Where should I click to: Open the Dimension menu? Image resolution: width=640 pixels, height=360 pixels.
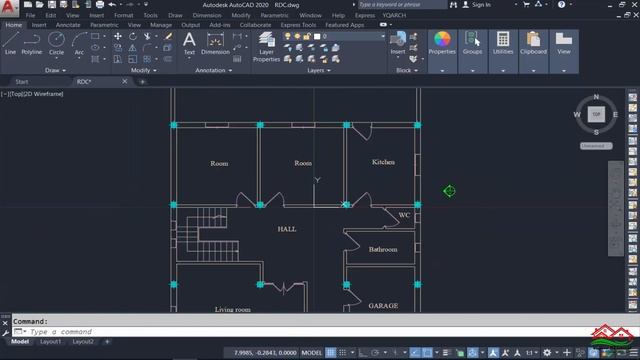(x=207, y=15)
